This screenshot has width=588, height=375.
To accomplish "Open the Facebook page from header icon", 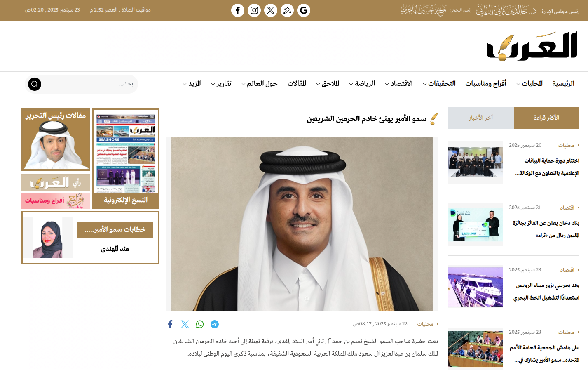I will 238,10.
